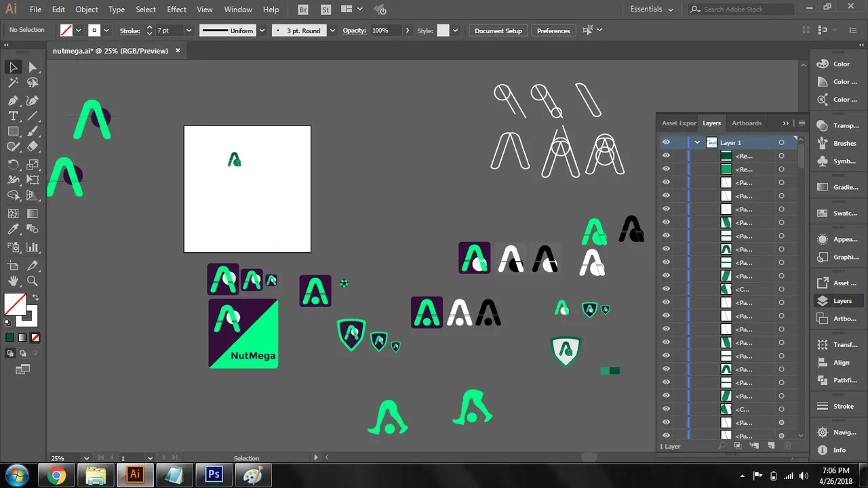Open the Swatches panel button

point(837,213)
